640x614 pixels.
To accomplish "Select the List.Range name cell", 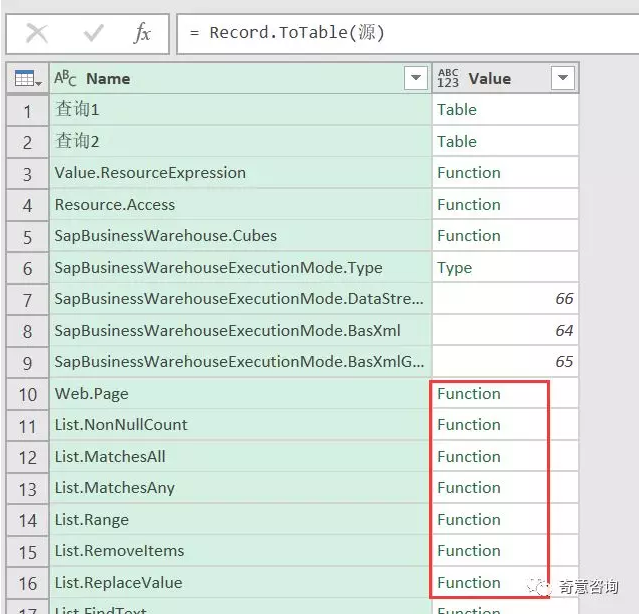I will tap(240, 519).
